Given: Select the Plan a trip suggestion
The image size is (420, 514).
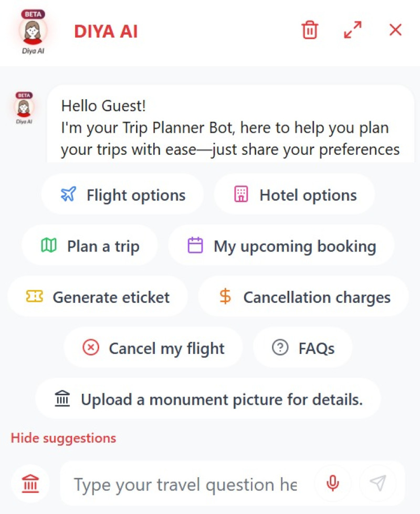Looking at the screenshot, I should 89,245.
